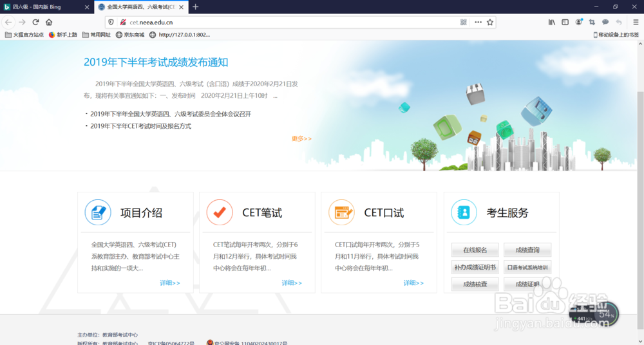Open the Library bookshelf icon
Screen dimensions: 644x345
pos(552,22)
